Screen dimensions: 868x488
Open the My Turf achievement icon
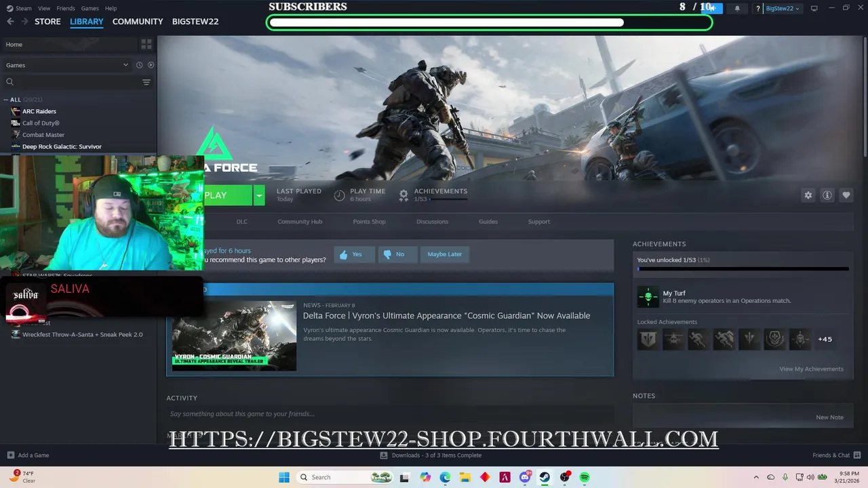(x=648, y=297)
